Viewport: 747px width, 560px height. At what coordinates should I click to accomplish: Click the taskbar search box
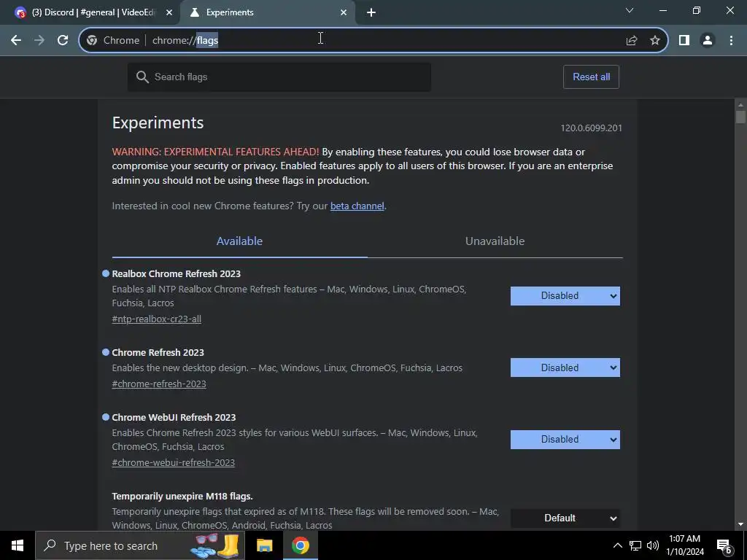click(x=140, y=545)
